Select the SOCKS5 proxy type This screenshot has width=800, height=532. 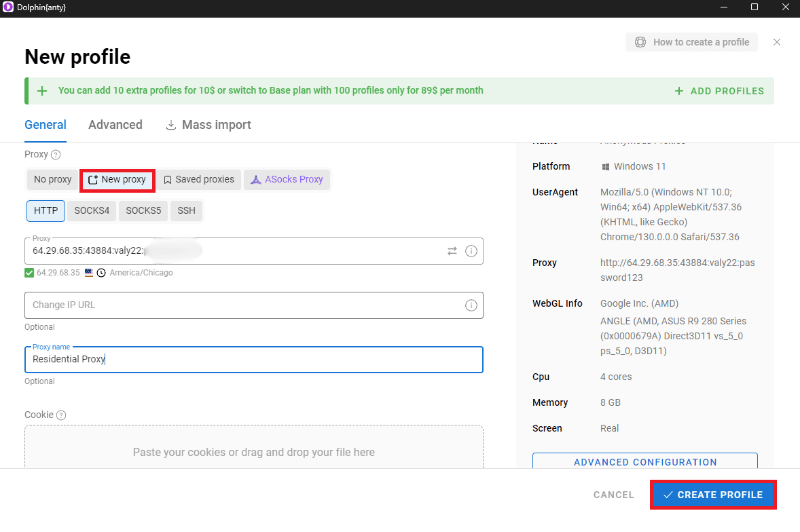coord(143,211)
